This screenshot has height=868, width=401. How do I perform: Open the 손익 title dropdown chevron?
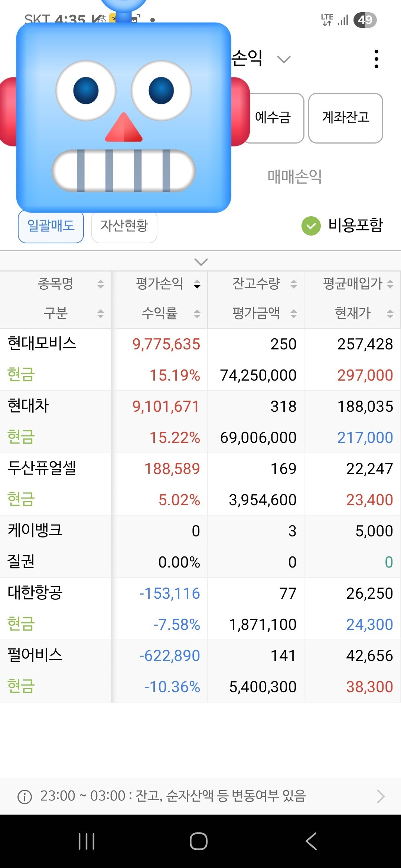284,59
